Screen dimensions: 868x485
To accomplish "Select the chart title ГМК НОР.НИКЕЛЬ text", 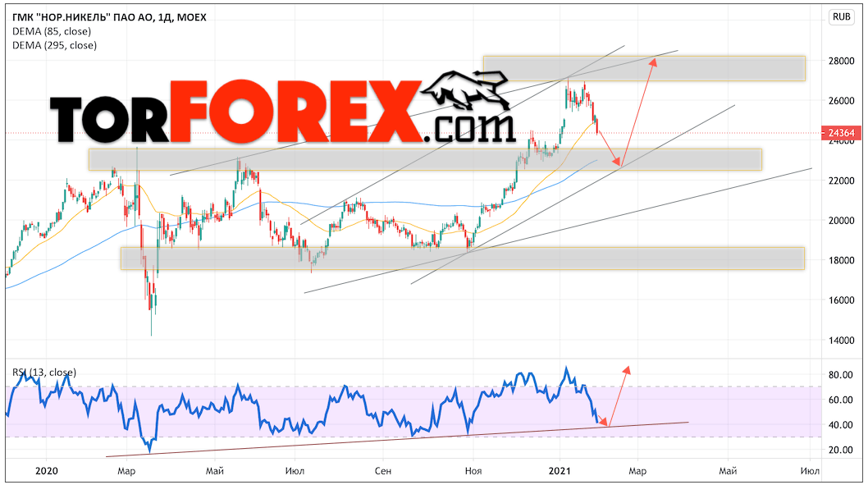I will point(109,17).
